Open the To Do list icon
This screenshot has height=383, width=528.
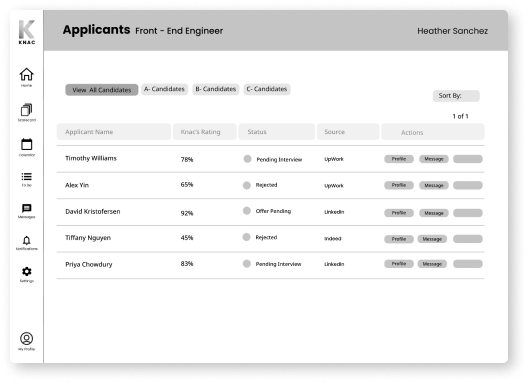(27, 177)
